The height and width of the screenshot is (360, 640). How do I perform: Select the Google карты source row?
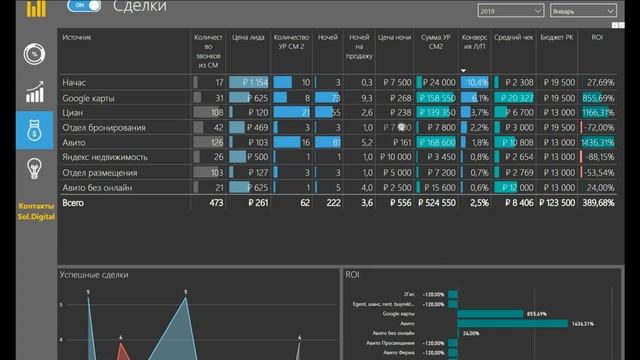(338, 98)
